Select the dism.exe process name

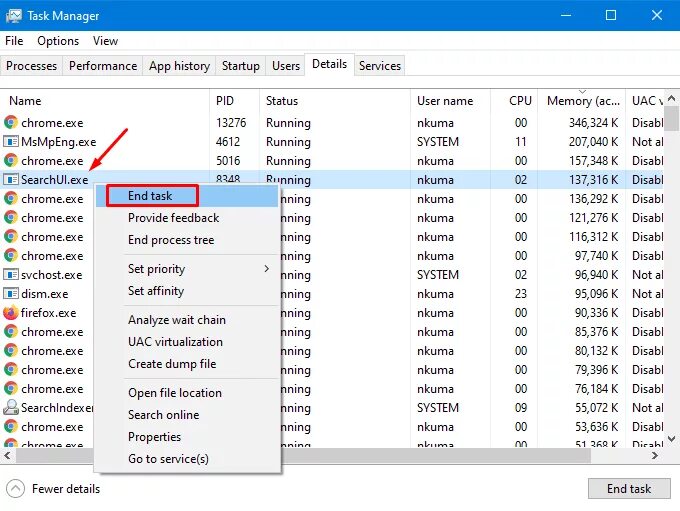point(45,294)
